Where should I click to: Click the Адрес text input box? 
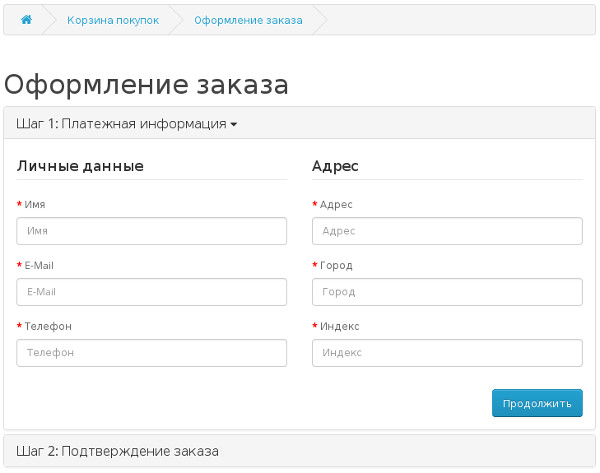[x=447, y=231]
